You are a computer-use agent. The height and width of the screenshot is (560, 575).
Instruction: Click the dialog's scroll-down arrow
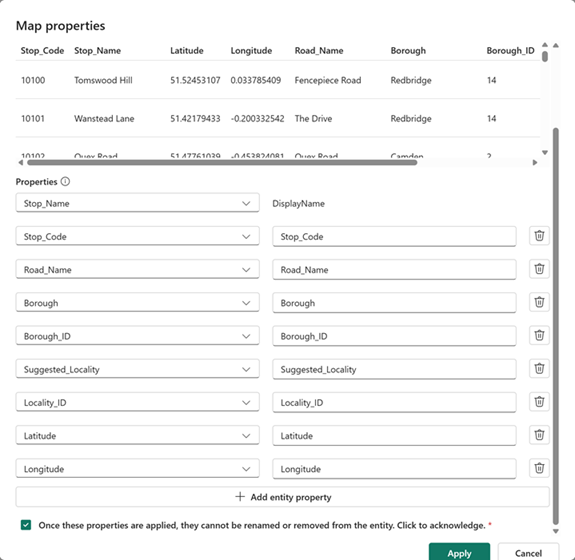click(x=556, y=531)
